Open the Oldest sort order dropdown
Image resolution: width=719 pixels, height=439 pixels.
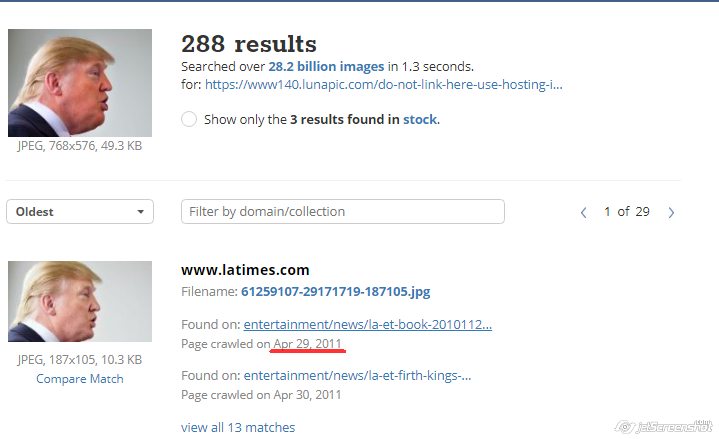[80, 211]
